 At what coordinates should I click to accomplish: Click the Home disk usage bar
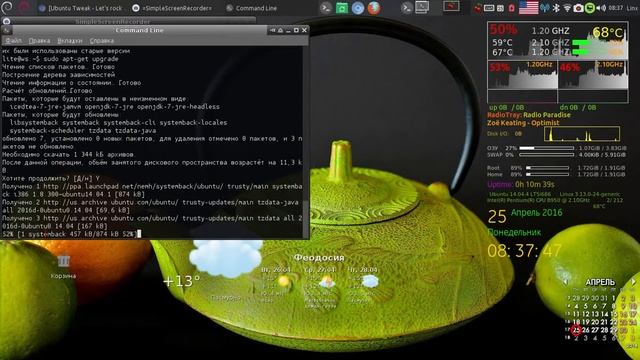(547, 174)
